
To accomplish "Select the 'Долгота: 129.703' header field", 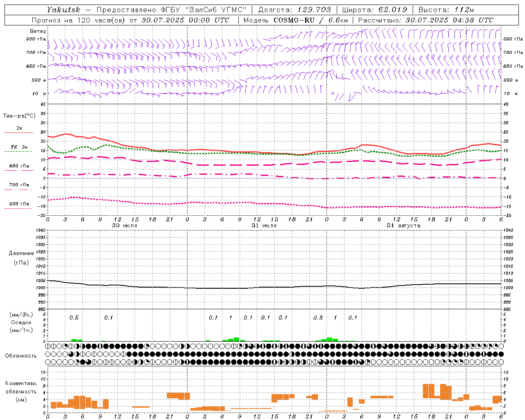I will pos(294,9).
